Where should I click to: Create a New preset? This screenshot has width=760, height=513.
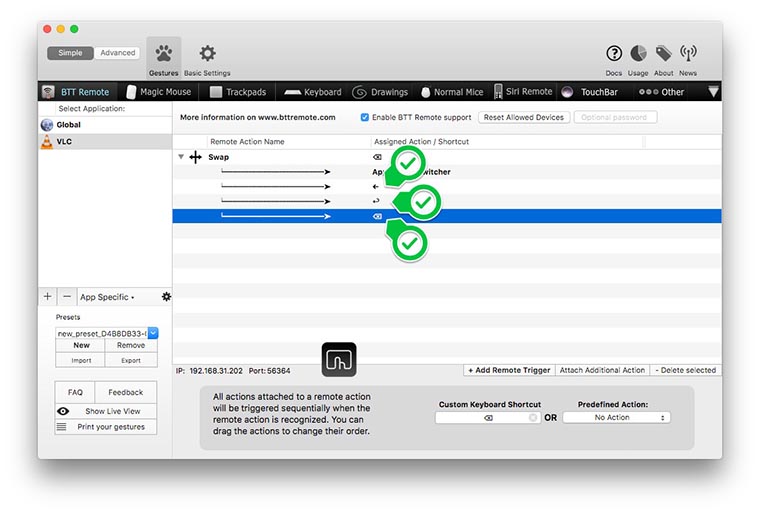[81, 345]
